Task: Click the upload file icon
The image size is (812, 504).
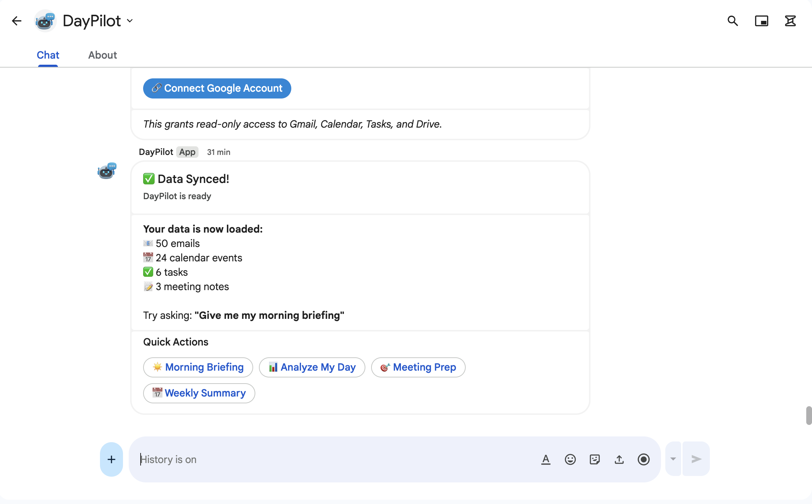Action: [619, 459]
